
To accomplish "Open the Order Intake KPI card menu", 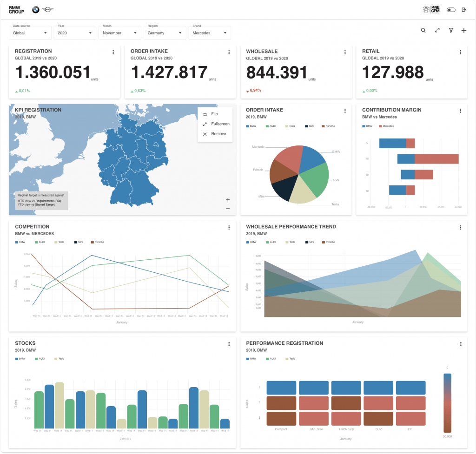I will [229, 52].
